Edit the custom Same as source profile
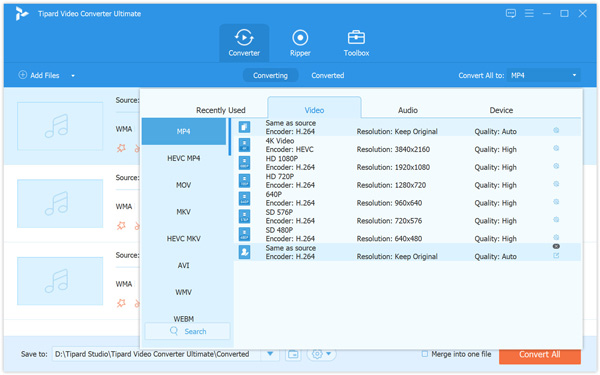Screen dimensions: 600x375 [x=556, y=256]
